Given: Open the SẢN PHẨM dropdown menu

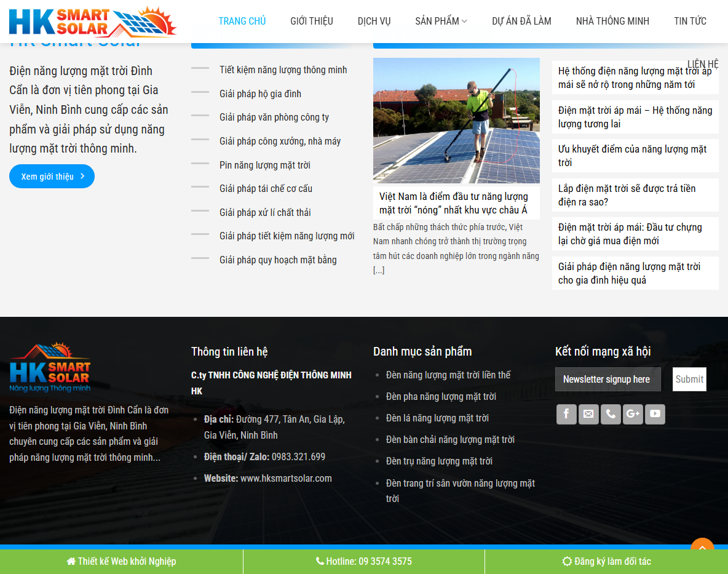Looking at the screenshot, I should click(x=440, y=20).
